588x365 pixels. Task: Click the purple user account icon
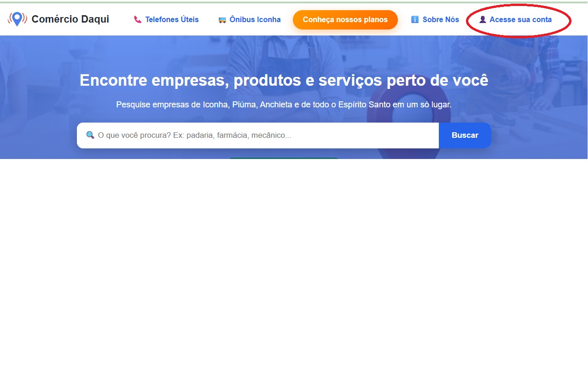point(483,20)
